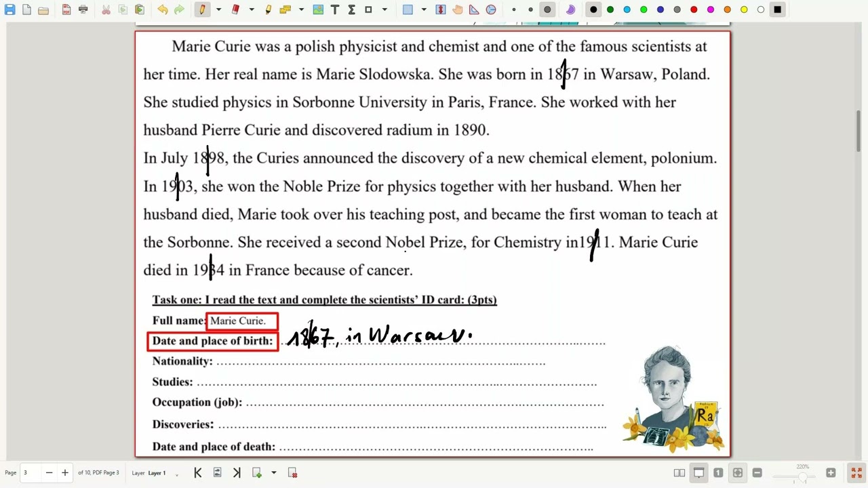Viewport: 868px width, 488px height.
Task: Delete the current page
Action: [x=293, y=472]
